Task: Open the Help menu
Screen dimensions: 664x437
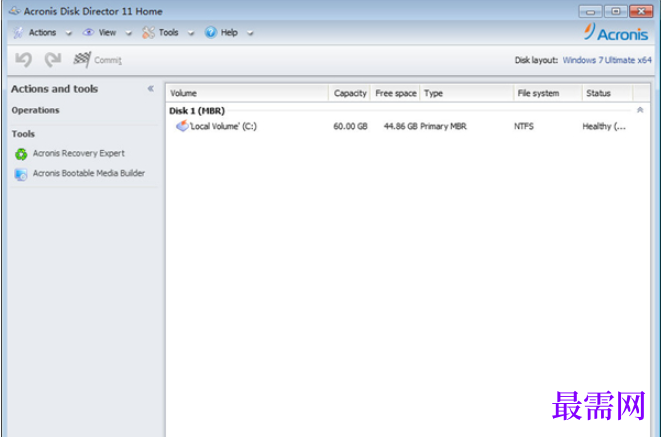Action: (229, 33)
